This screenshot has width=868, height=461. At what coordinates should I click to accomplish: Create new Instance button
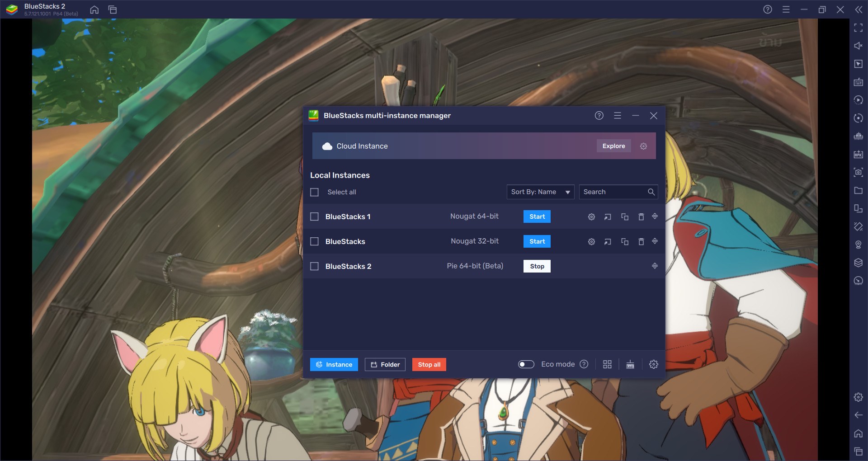point(334,365)
